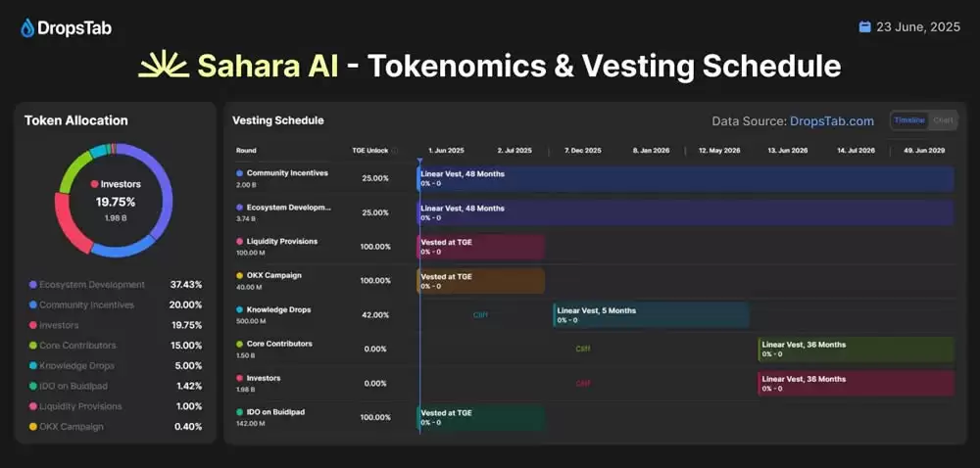Open the DropsTab.com data source link

coord(832,121)
